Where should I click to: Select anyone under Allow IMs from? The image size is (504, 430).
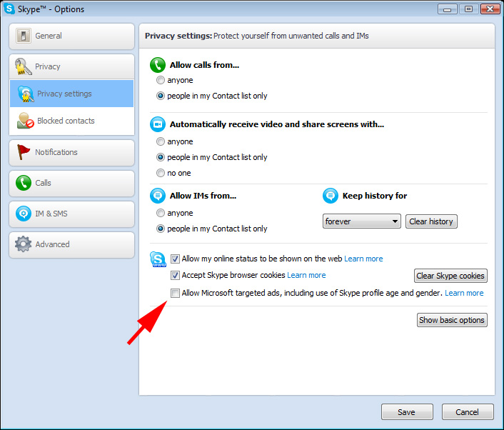[x=161, y=213]
